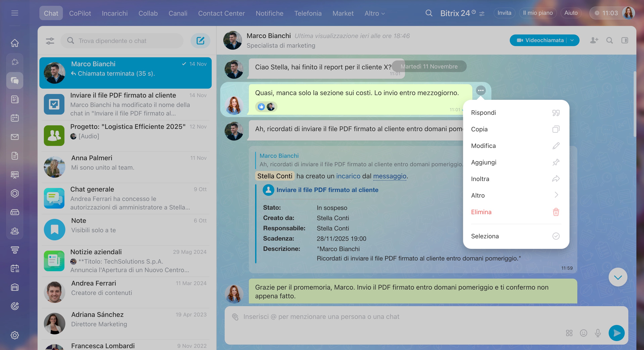
Task: Click the attach file paperclip icon
Action: click(x=235, y=317)
